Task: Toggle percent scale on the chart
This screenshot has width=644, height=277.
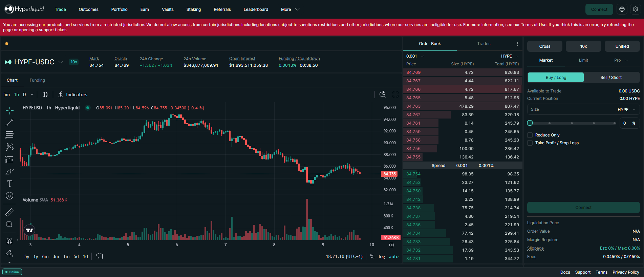Action: coord(372,256)
